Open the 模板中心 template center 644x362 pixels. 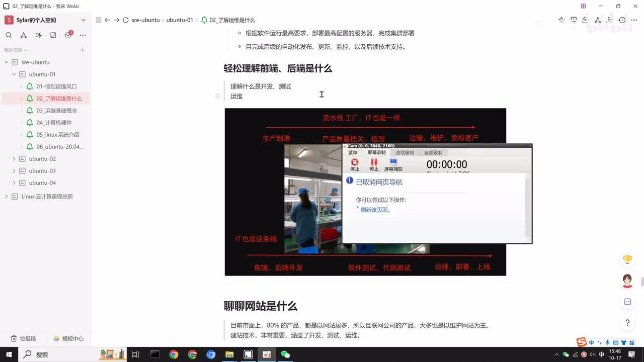click(68, 339)
